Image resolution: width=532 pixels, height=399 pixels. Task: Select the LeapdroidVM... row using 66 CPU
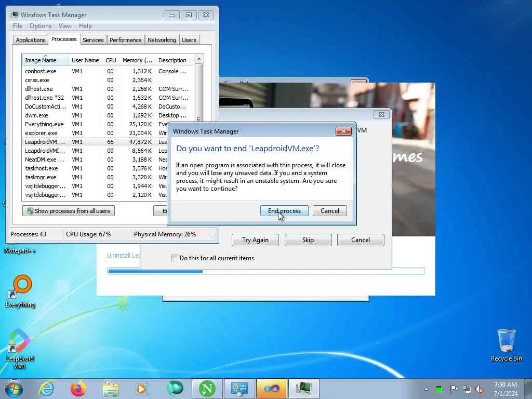coord(95,142)
